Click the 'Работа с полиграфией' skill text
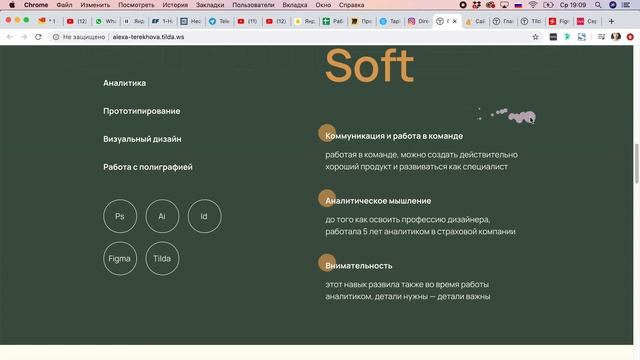 (148, 167)
